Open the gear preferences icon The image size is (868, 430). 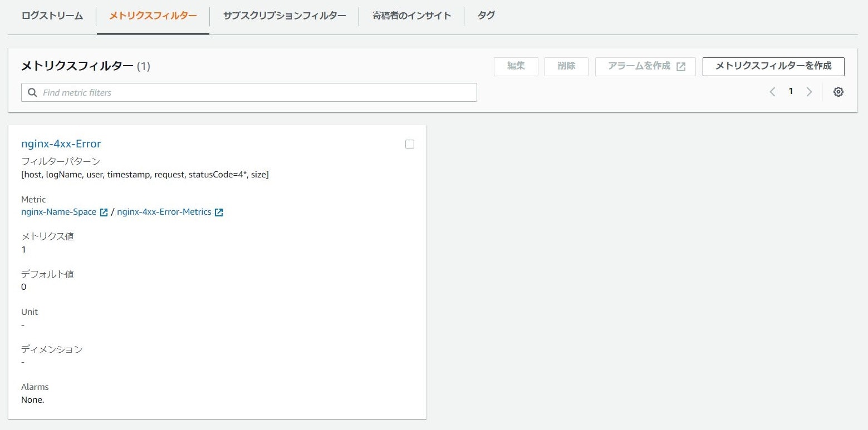coord(838,92)
